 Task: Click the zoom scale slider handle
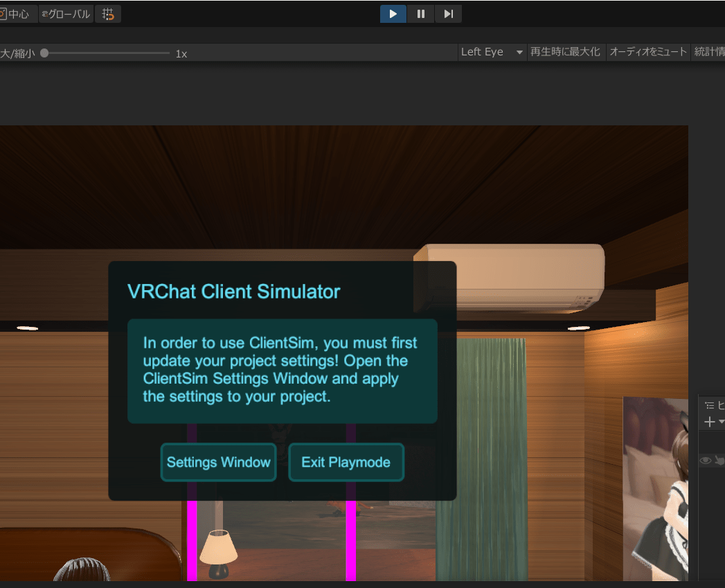pyautogui.click(x=44, y=53)
